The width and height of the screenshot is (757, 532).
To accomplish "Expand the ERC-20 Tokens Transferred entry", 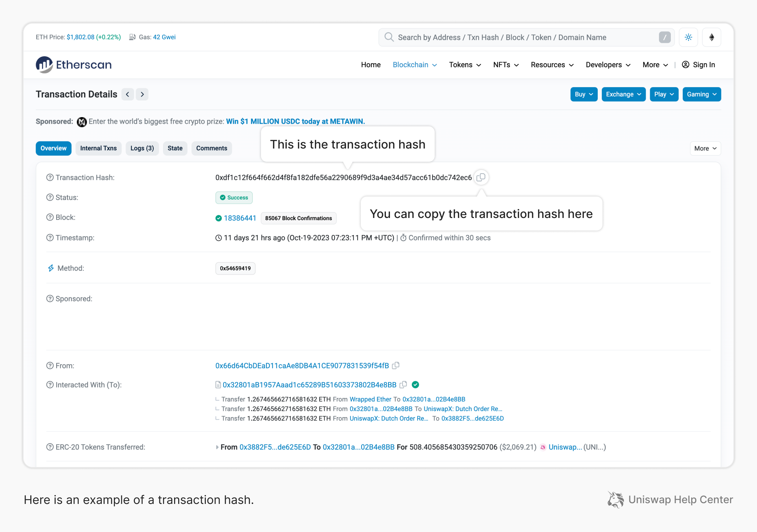I will (x=217, y=447).
